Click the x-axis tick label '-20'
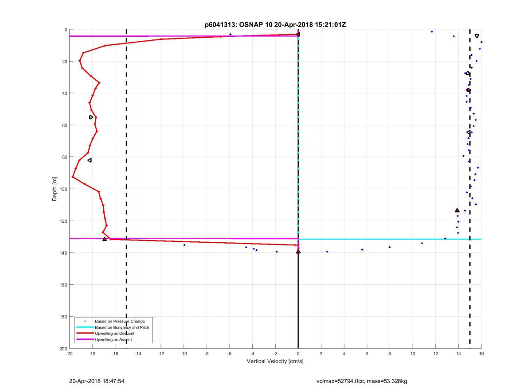This screenshot has width=532, height=392. [69, 354]
